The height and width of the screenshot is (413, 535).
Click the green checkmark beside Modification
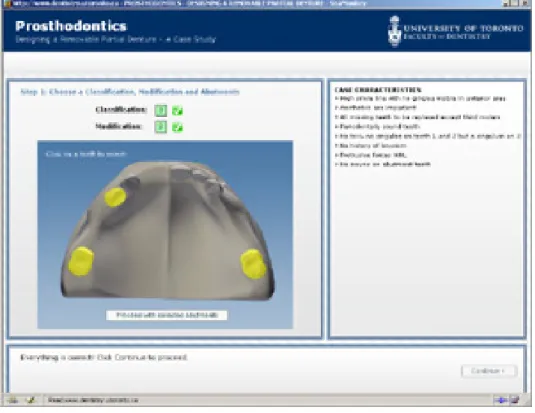(x=177, y=127)
